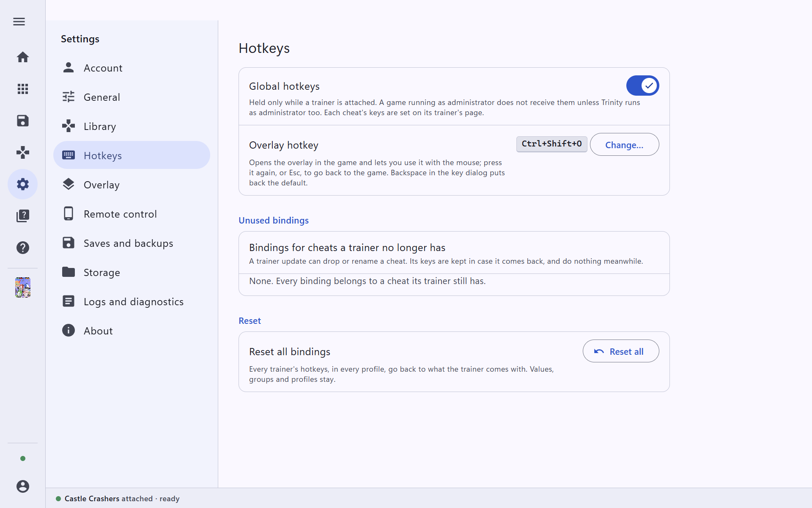Click the Global hotkeys label
The image size is (812, 508).
pyautogui.click(x=284, y=86)
